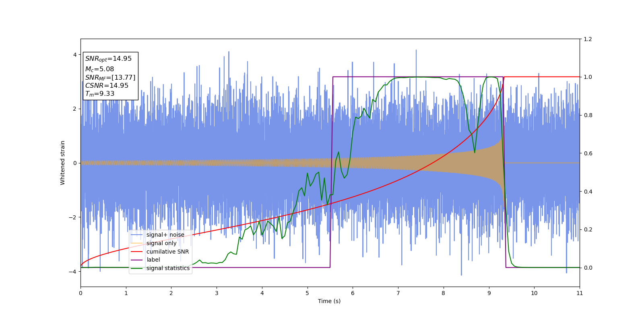Click the CSNR=14.95 annotation text
The image size is (644, 322).
pos(107,85)
